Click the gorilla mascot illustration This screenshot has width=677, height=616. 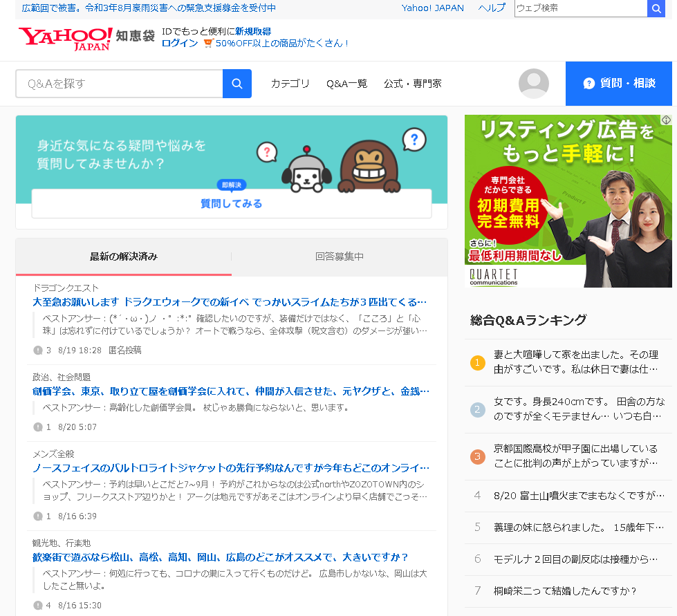coord(369,167)
